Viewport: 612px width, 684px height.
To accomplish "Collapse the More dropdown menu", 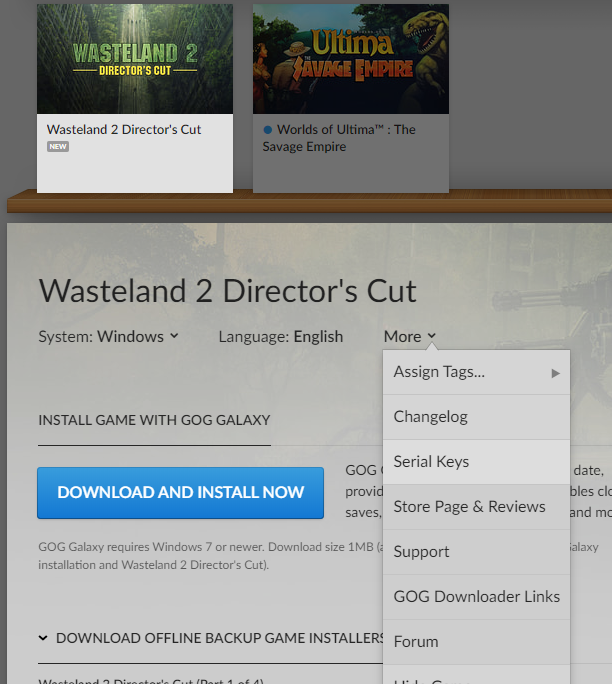I will tap(409, 336).
